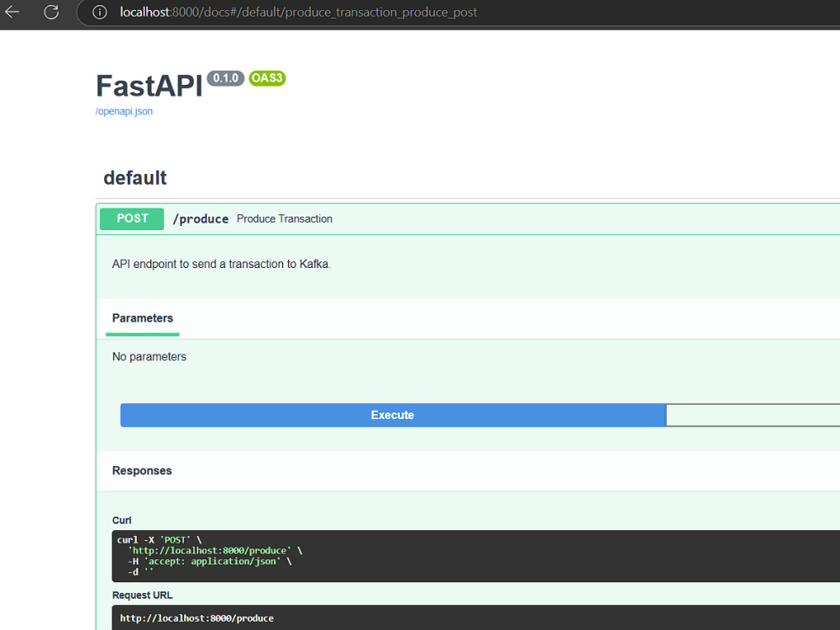This screenshot has height=630, width=840.
Task: Reload the page with the refresh icon
Action: pos(51,12)
